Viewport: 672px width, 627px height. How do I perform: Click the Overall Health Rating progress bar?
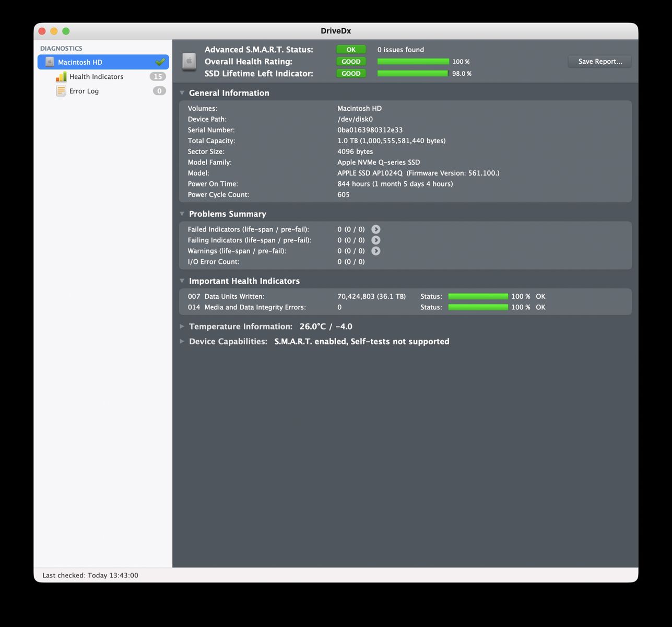tap(413, 62)
